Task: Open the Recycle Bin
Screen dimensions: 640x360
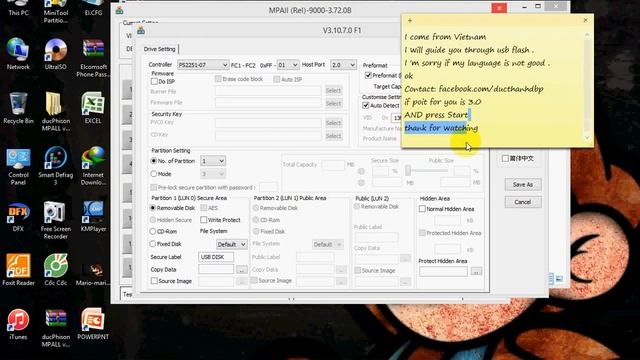Action: (18, 108)
